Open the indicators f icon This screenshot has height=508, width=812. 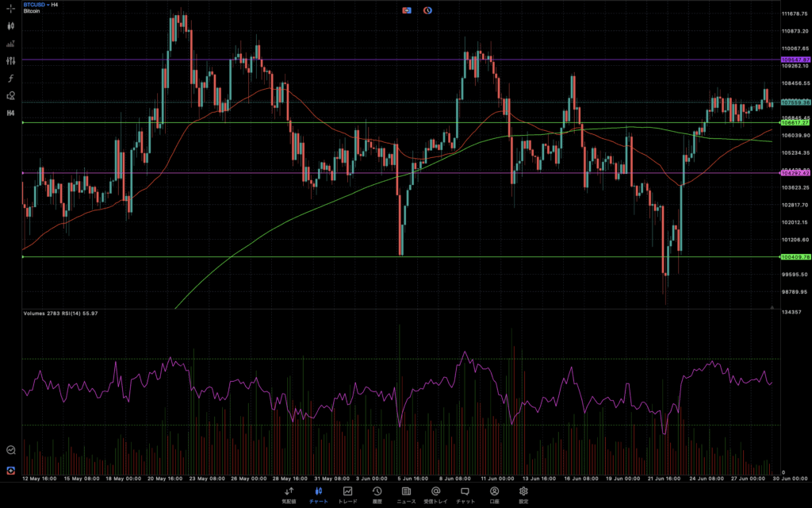[x=10, y=79]
